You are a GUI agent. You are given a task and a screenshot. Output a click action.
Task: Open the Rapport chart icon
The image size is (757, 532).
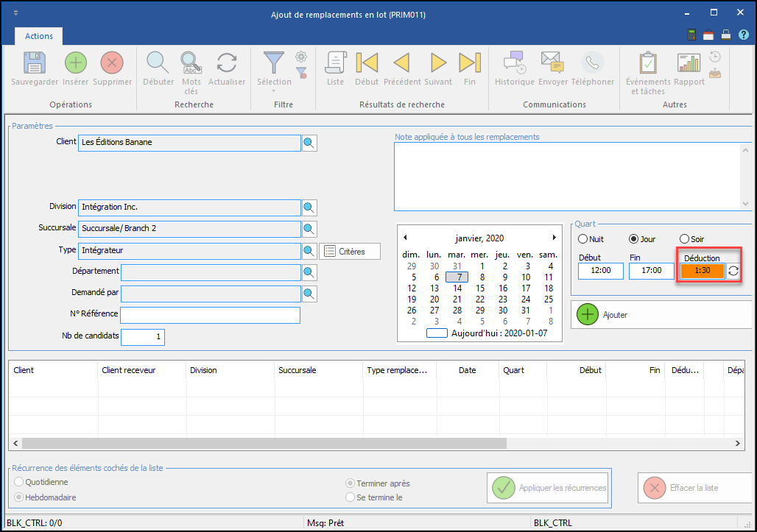tap(689, 63)
